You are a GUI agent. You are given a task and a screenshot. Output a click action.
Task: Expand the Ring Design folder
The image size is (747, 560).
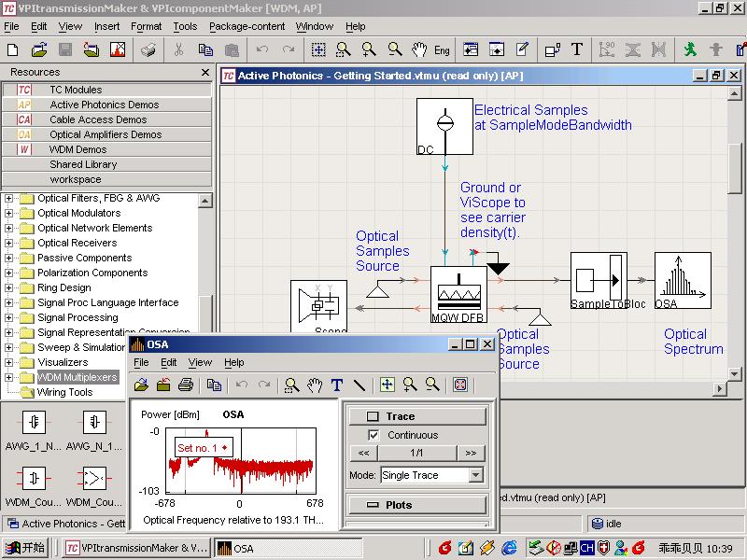(8, 287)
